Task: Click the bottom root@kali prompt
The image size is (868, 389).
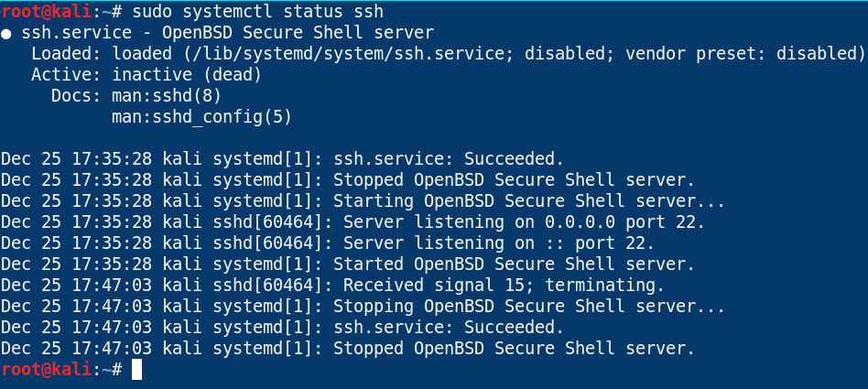Action: tap(46, 369)
